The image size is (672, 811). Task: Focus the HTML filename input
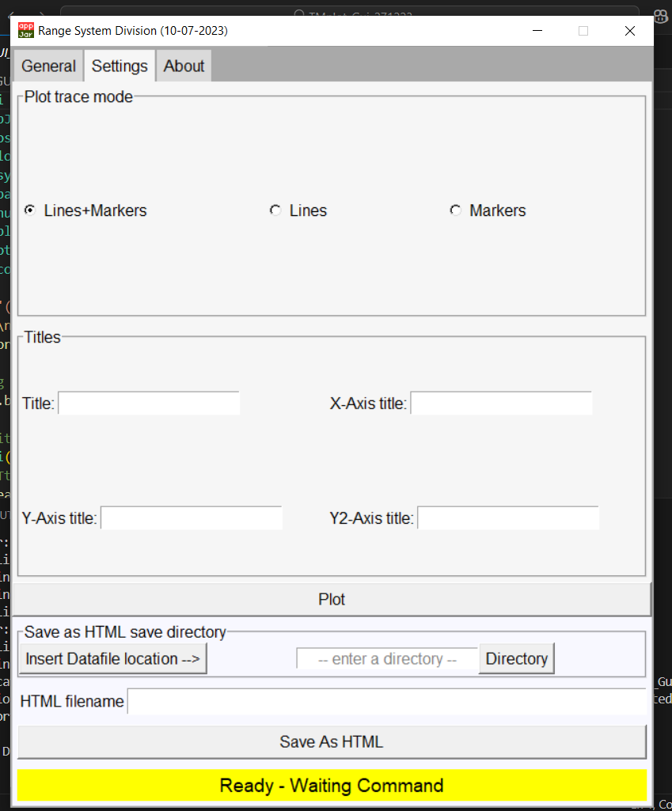point(386,701)
